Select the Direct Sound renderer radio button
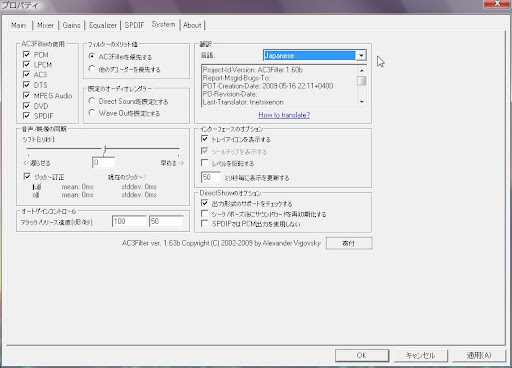This screenshot has height=368, width=512. (x=92, y=101)
